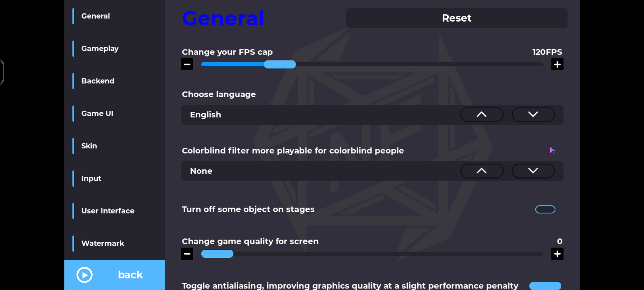Viewport: 644px width, 290px height.
Task: Open the next language with the down chevron
Action: coord(533,115)
